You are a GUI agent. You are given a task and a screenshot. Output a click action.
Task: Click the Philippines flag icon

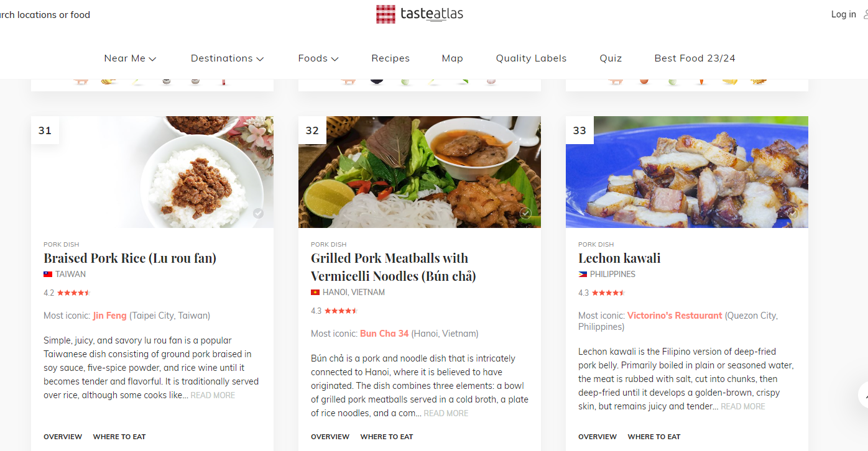click(x=583, y=274)
